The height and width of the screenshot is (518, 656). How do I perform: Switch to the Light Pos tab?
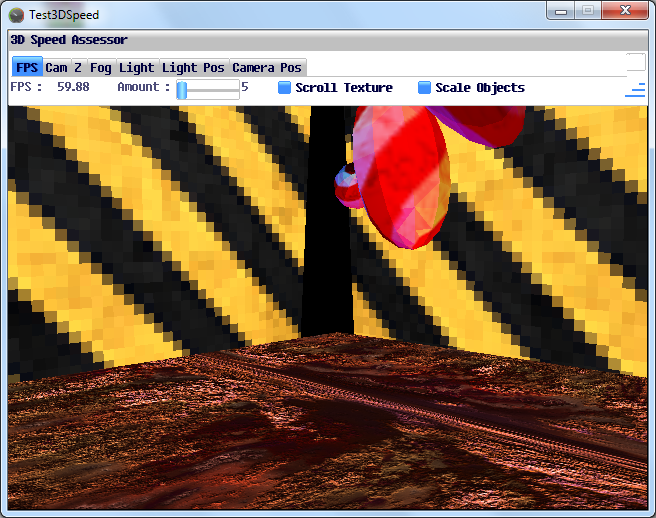[193, 67]
